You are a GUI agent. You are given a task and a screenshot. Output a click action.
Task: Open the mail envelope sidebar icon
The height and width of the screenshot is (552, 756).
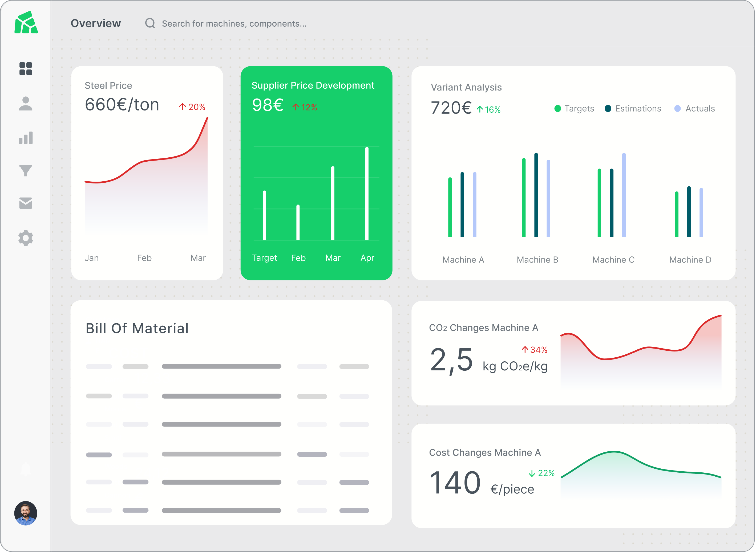tap(26, 203)
